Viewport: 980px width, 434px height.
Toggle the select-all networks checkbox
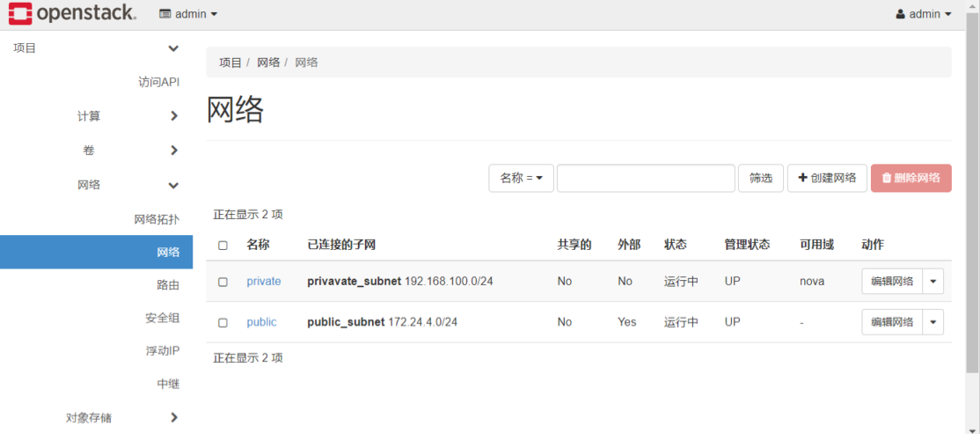pyautogui.click(x=223, y=245)
